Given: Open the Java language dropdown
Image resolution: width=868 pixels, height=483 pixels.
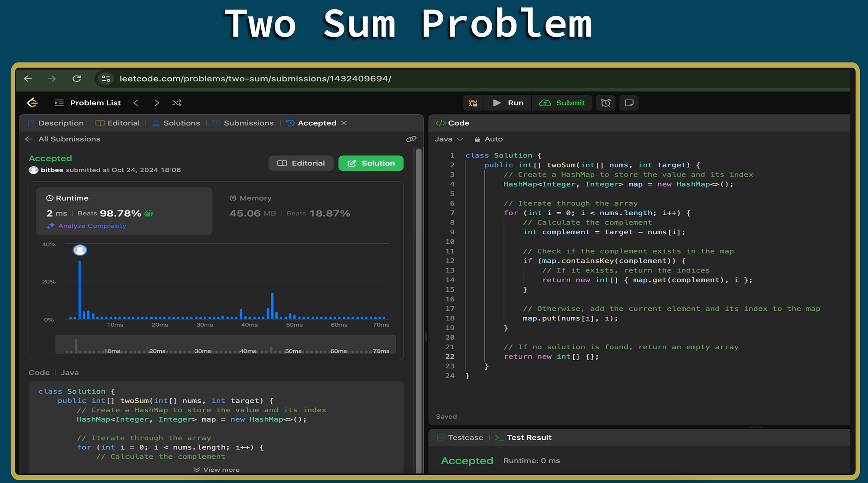Looking at the screenshot, I should point(449,139).
